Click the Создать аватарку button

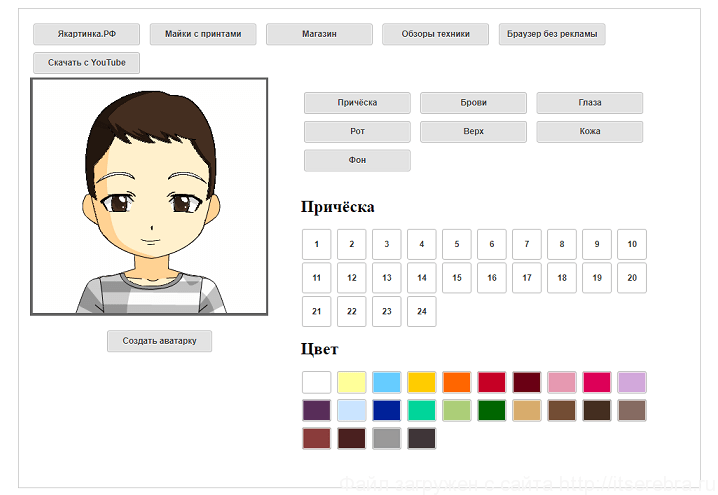coord(159,341)
